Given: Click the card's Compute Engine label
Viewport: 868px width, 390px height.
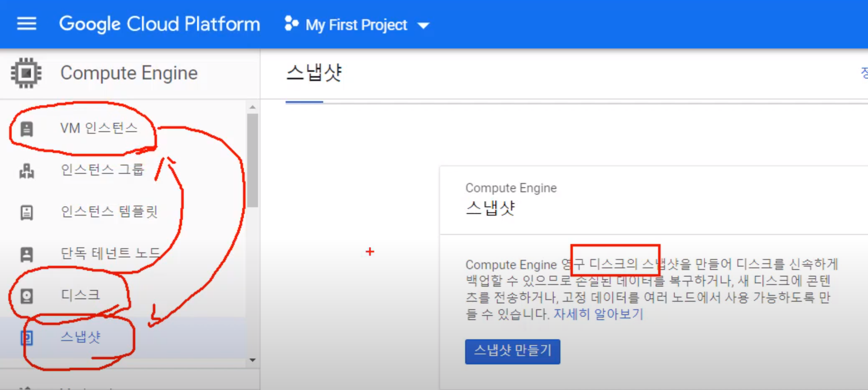Looking at the screenshot, I should click(511, 188).
